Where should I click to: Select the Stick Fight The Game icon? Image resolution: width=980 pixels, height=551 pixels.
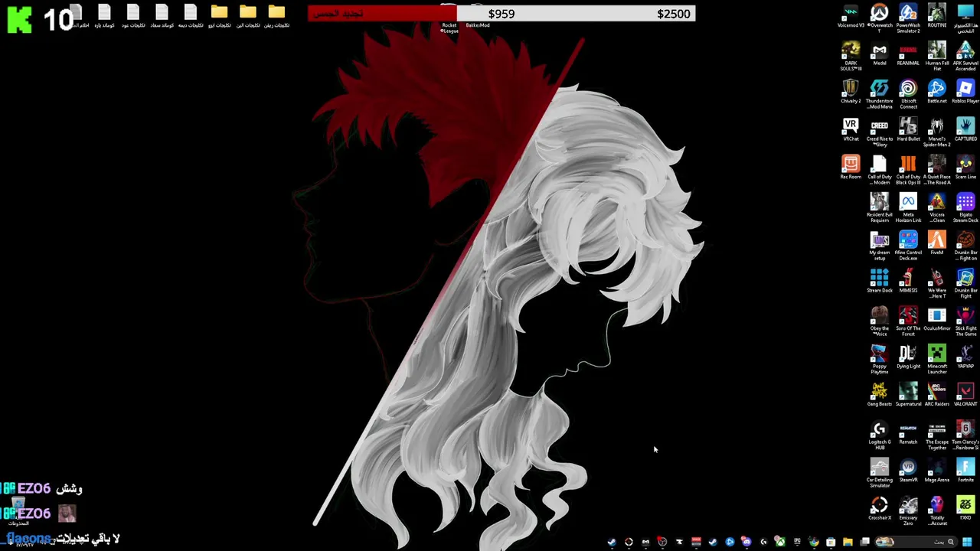tap(965, 321)
